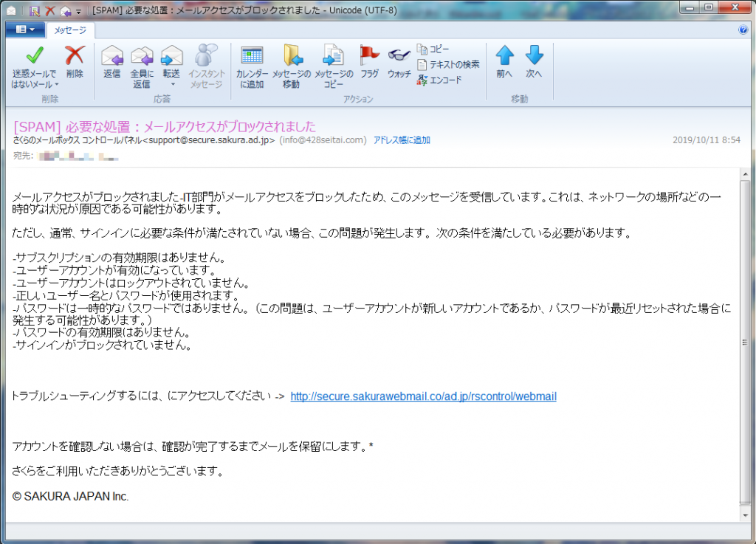Open Instant Message option

pos(207,66)
